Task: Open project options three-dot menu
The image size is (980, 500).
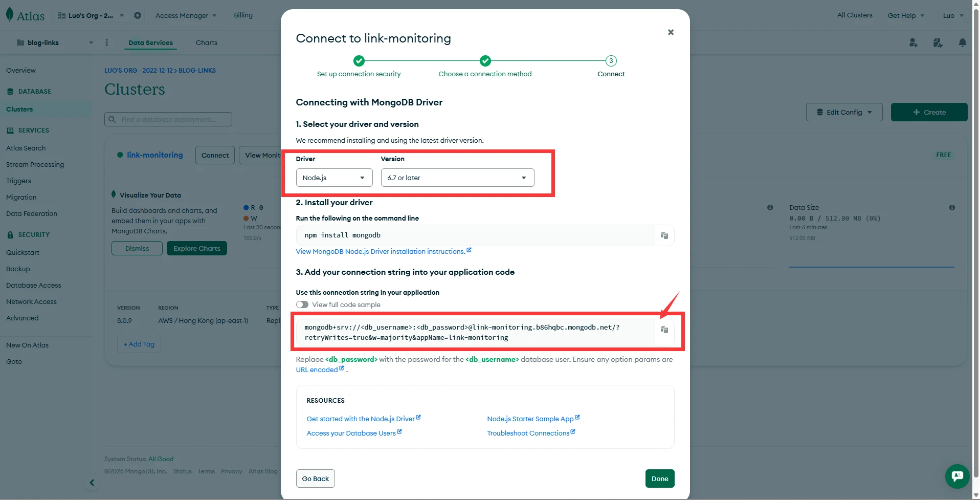Action: (x=106, y=42)
